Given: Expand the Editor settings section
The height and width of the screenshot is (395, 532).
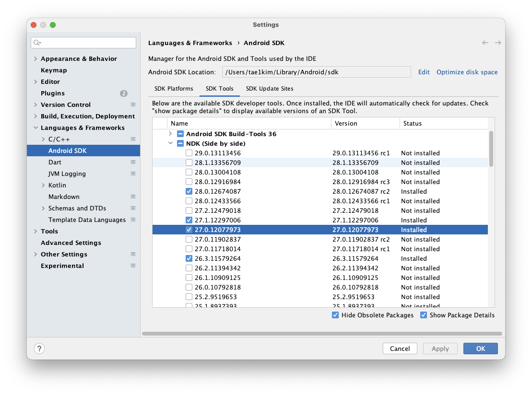Looking at the screenshot, I should [35, 81].
